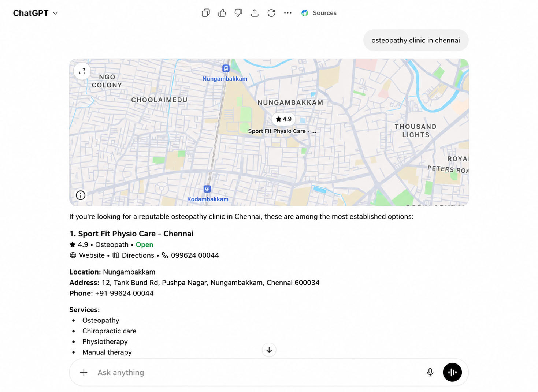Image resolution: width=538 pixels, height=392 pixels.
Task: Click the Osteopathy list item
Action: [101, 320]
